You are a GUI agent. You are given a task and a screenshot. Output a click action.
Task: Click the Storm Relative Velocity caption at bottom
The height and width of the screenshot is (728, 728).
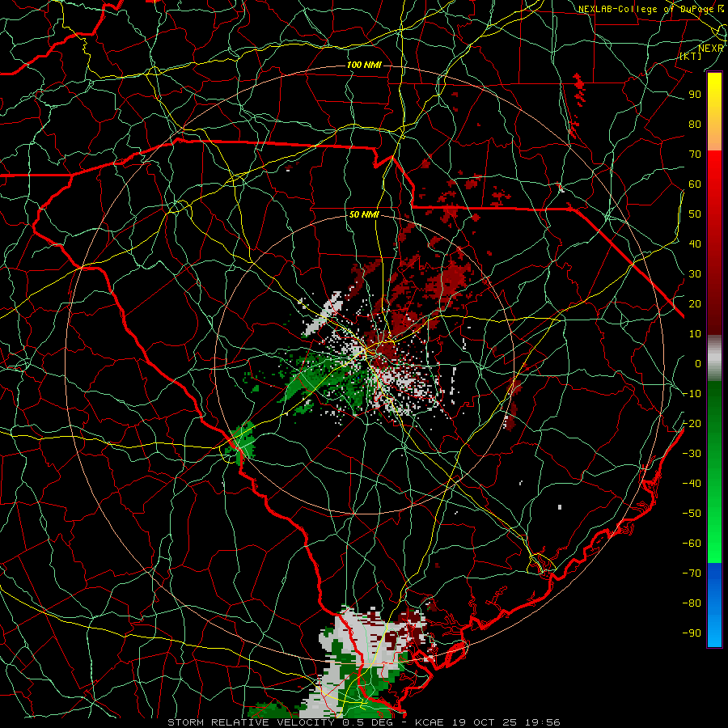363,722
